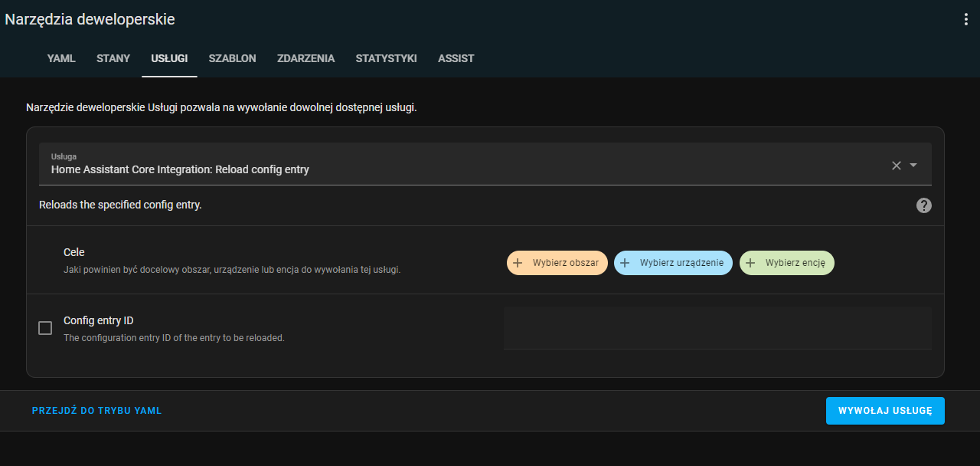
Task: Expand the Usługa dropdown arrow
Action: point(913,166)
